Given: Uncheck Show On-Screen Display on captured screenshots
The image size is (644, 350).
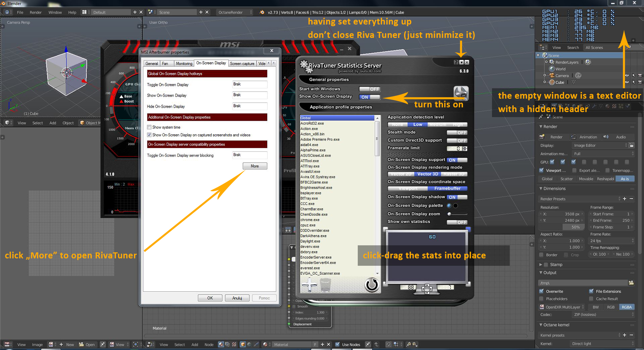Looking at the screenshot, I should tap(149, 135).
